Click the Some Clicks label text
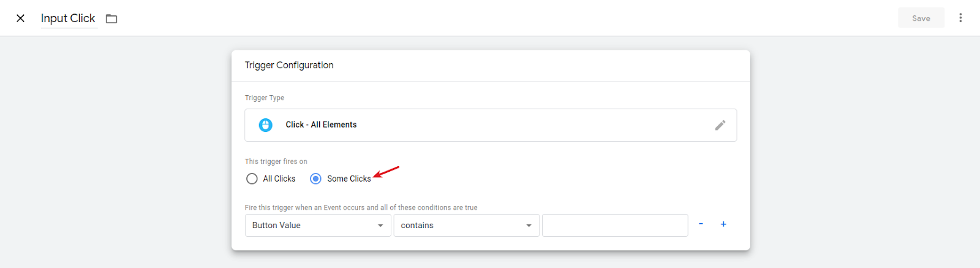This screenshot has height=268, width=980. click(349, 179)
